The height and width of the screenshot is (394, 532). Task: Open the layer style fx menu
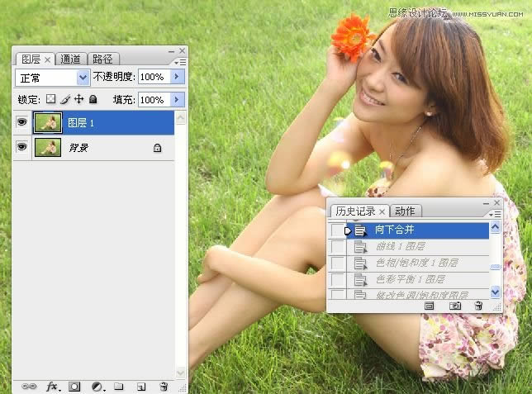pyautogui.click(x=52, y=386)
